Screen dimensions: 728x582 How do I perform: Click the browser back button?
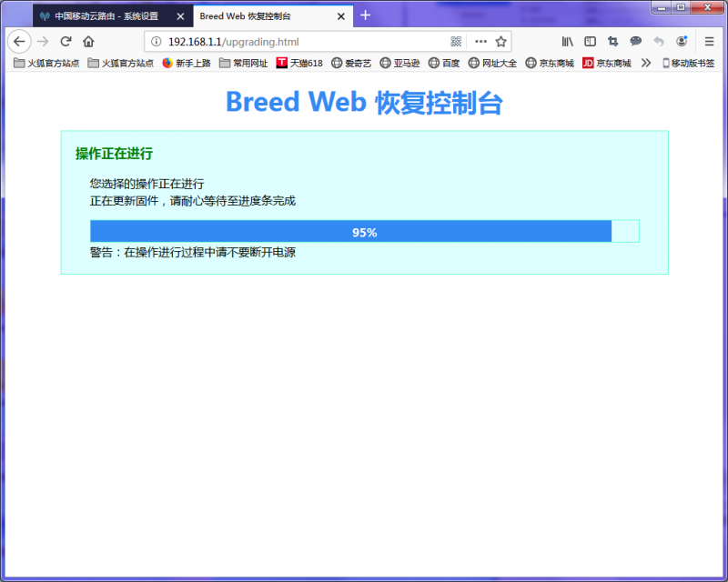(x=19, y=42)
